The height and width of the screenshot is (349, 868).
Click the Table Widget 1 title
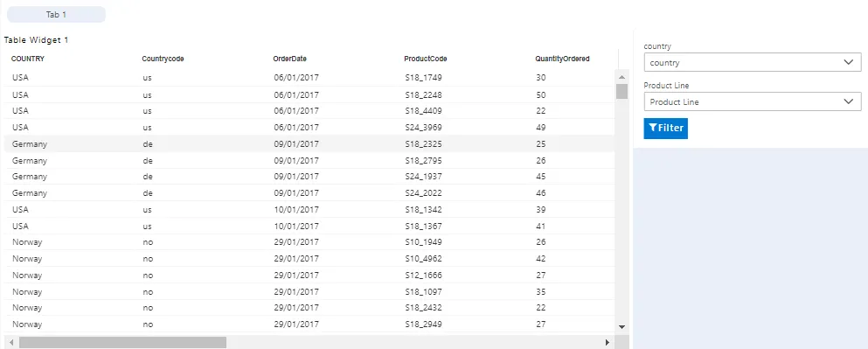(36, 40)
